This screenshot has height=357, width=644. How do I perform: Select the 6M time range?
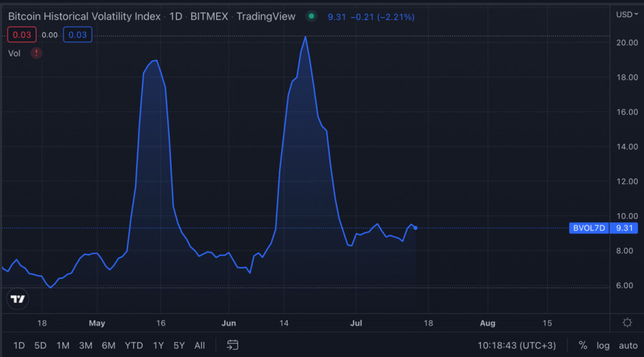(109, 346)
